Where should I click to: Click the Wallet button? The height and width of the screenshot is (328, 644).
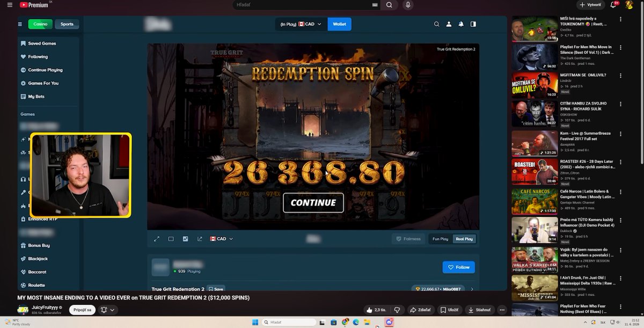339,24
